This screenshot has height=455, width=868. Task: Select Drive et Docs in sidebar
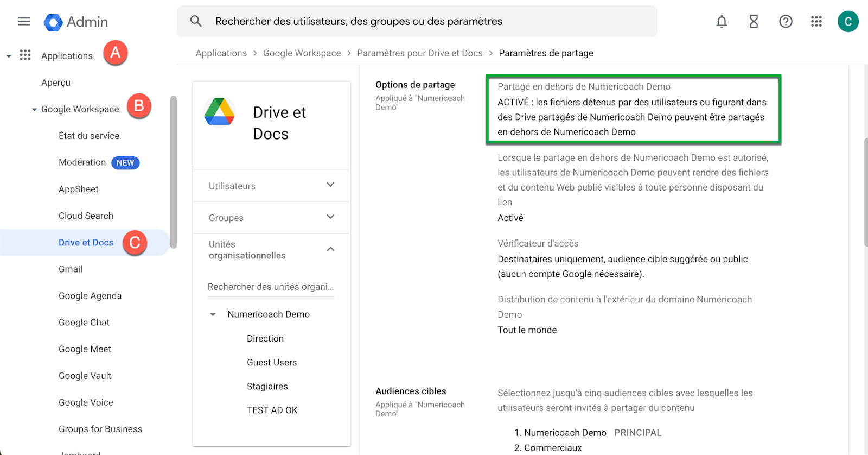click(x=86, y=242)
